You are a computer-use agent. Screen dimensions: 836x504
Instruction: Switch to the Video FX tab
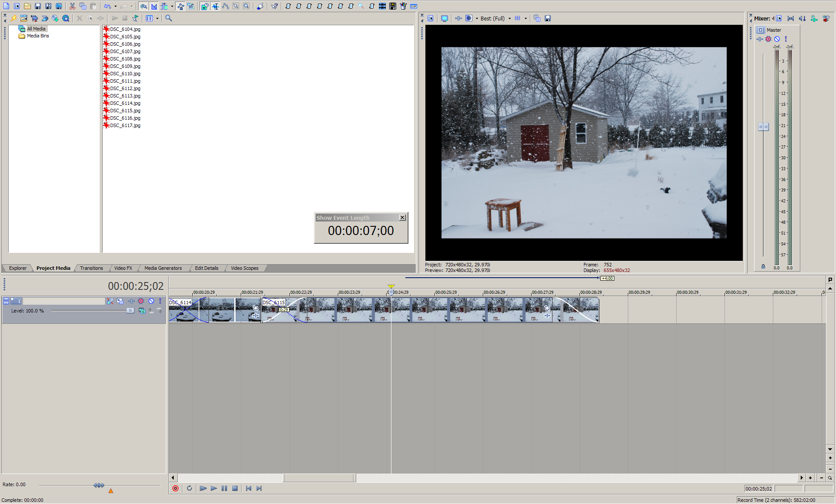[x=123, y=268]
